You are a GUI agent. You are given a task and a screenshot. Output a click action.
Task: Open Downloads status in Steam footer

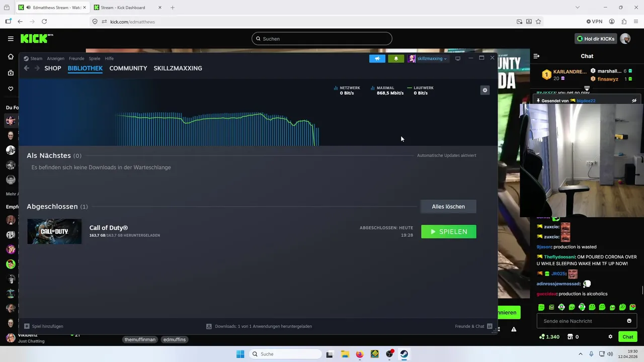pyautogui.click(x=259, y=326)
